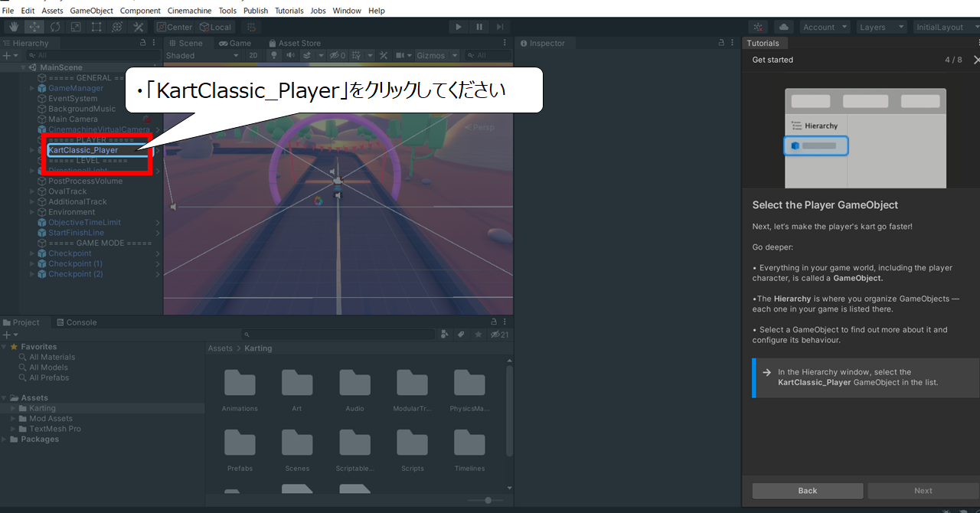Open the Animations folder
This screenshot has height=513, width=980.
pyautogui.click(x=240, y=390)
